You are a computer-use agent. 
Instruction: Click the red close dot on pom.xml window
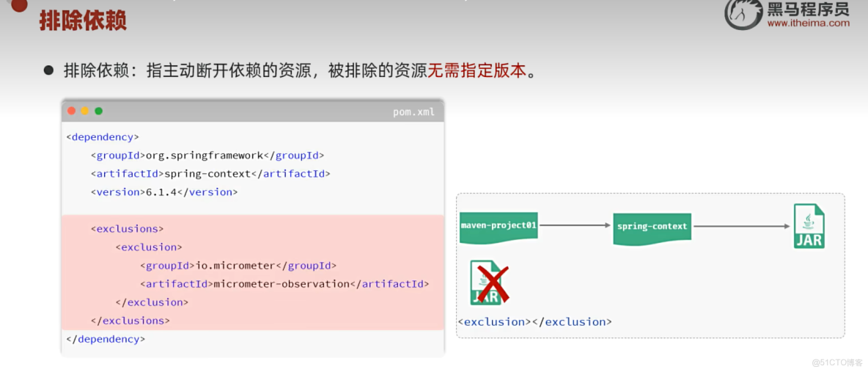[71, 111]
